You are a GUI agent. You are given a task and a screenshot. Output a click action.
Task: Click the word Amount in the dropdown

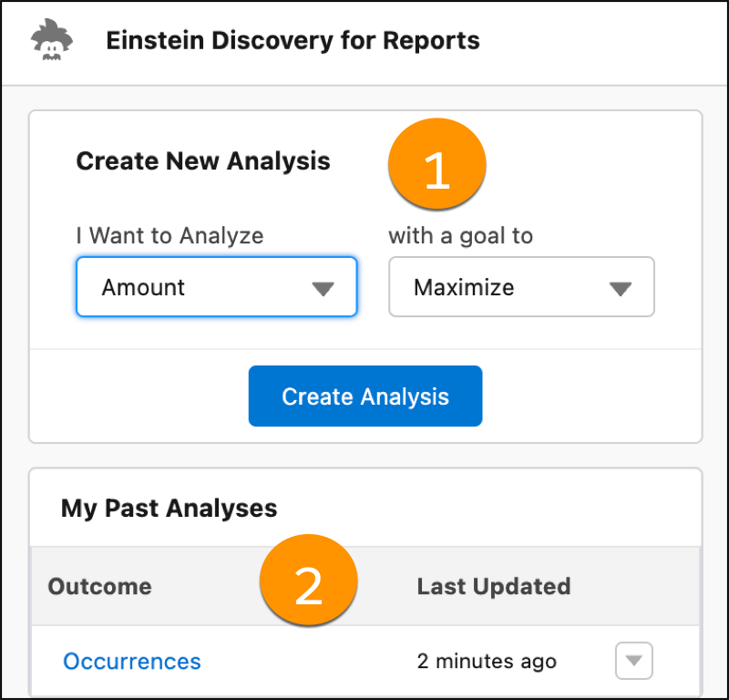143,287
